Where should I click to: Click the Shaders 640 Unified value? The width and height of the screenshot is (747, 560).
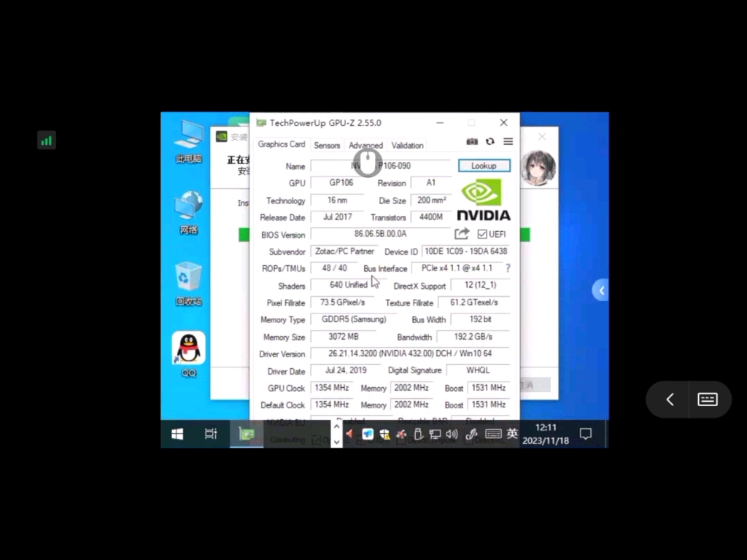(x=348, y=285)
